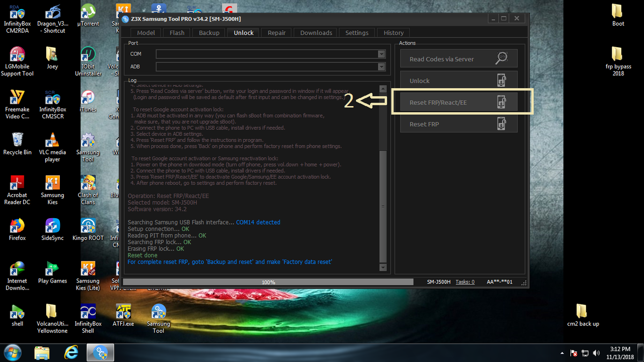
Task: Select the iTunes desktop icon
Action: [88, 101]
